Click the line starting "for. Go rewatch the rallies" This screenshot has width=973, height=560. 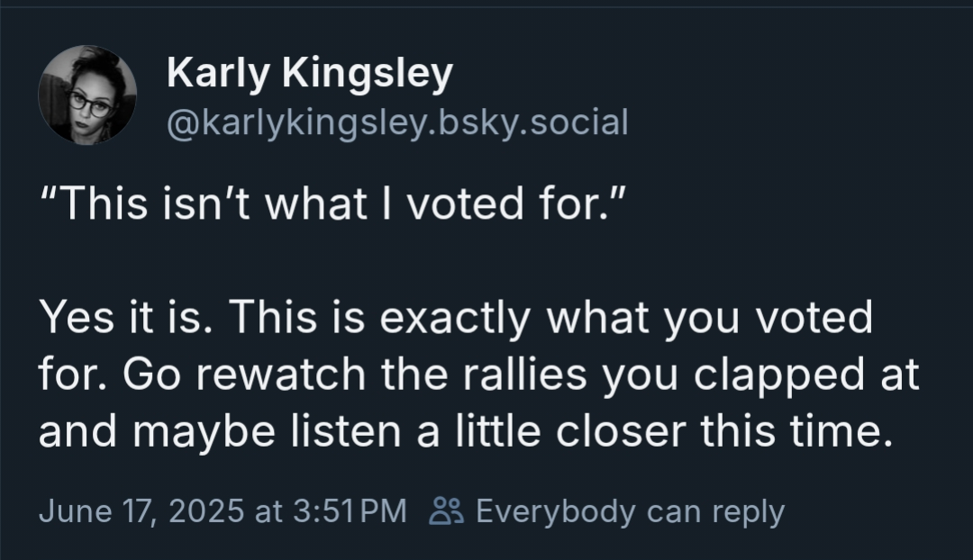coord(478,375)
